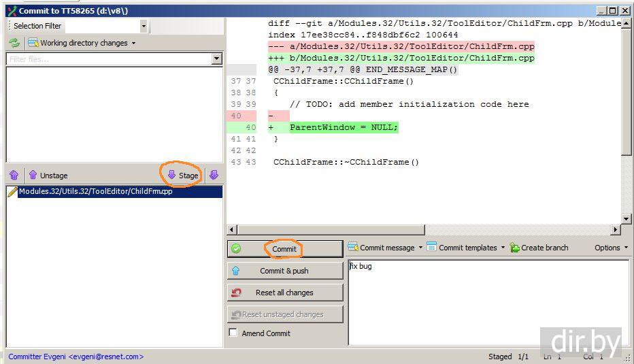Click the TODO comment line in diff
The width and height of the screenshot is (634, 364).
[410, 104]
